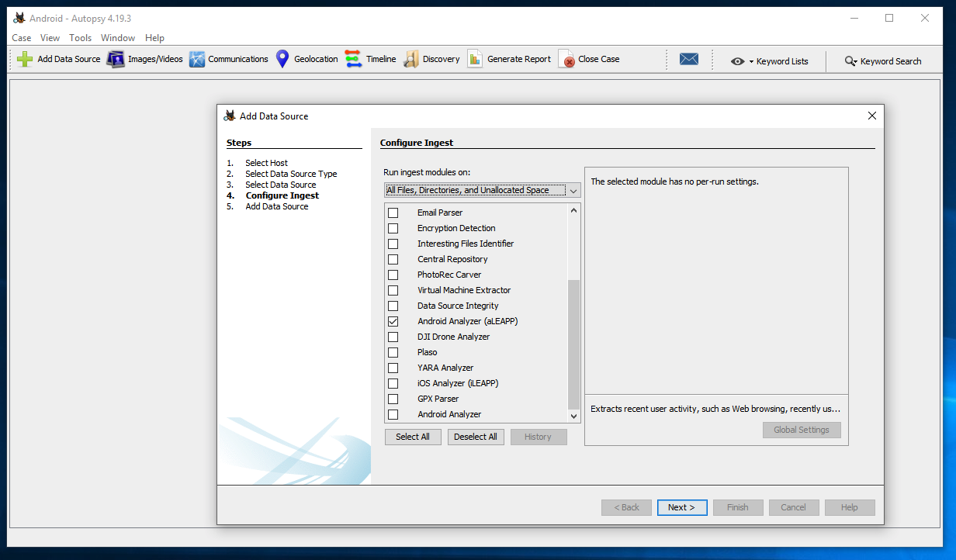Enable the Central Repository module

click(393, 259)
